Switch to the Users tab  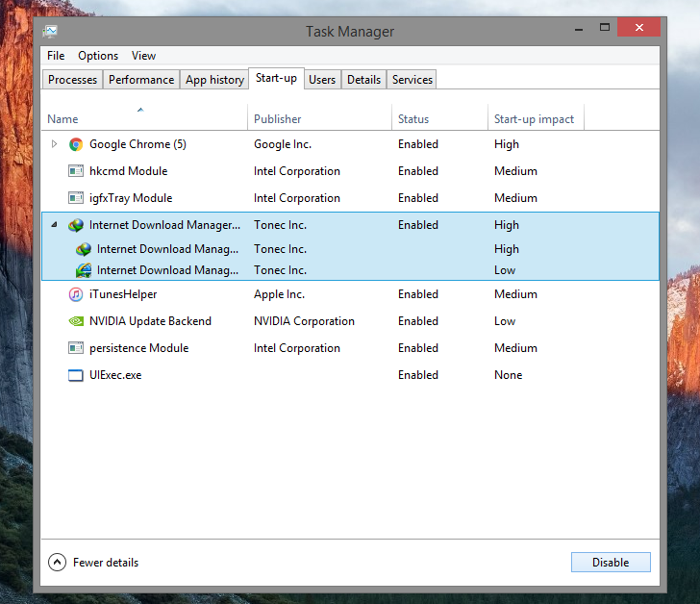(x=322, y=80)
